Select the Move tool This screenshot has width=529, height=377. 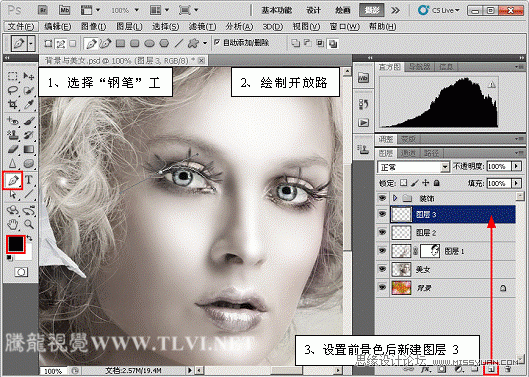[29, 76]
